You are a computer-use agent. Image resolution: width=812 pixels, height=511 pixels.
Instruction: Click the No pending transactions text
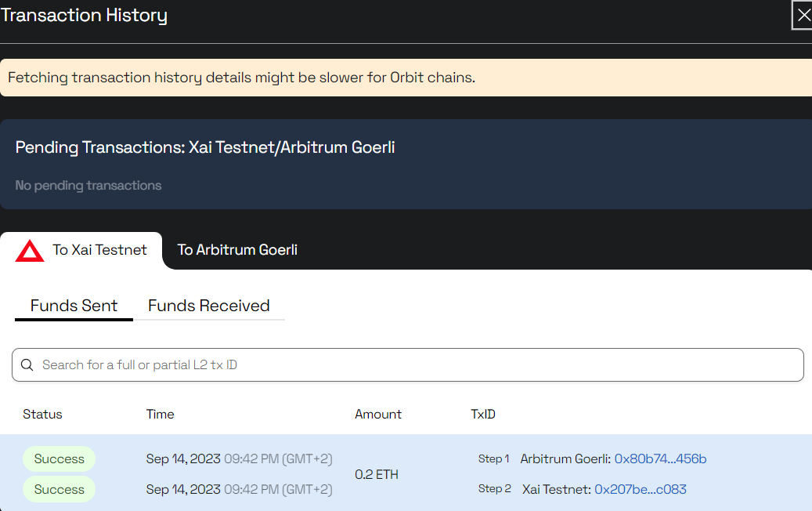click(x=88, y=186)
